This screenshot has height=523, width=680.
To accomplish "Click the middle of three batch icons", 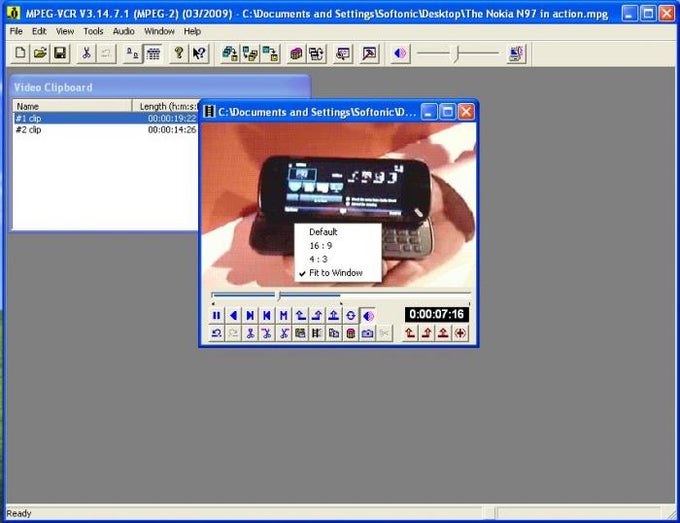I will pyautogui.click(x=250, y=54).
